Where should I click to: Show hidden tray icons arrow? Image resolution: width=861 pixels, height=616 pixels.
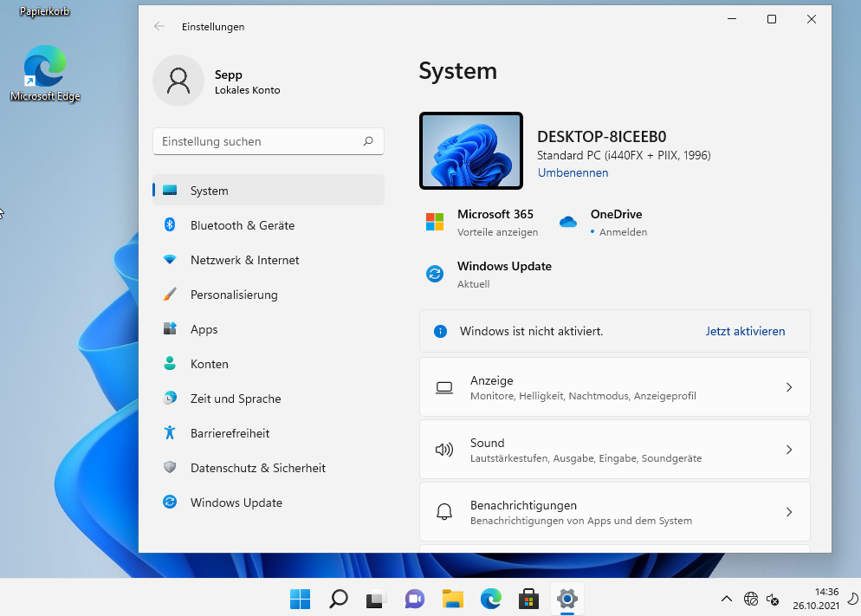point(727,599)
